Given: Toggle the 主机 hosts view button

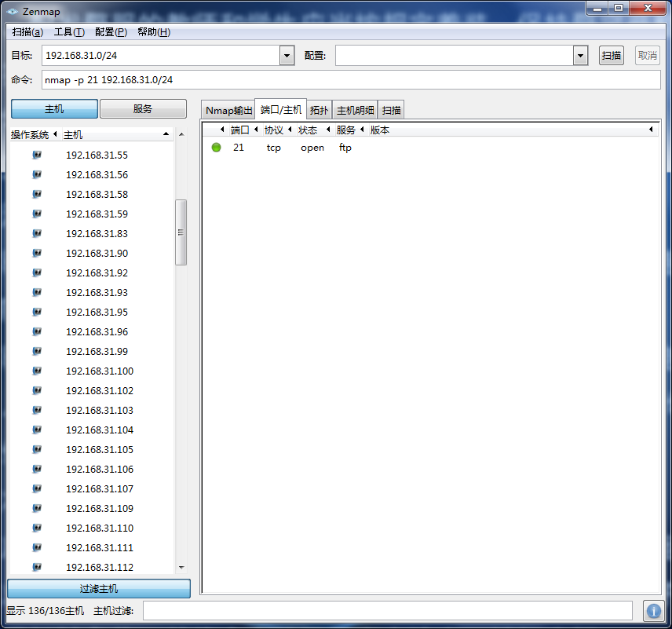Looking at the screenshot, I should pyautogui.click(x=54, y=109).
